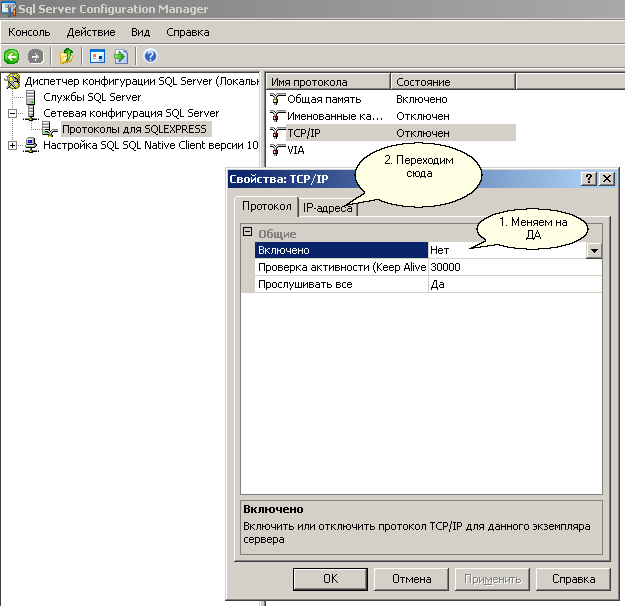Collapse the Сетевая конфигурация SQL Server node
625x606 pixels.
coord(13,113)
